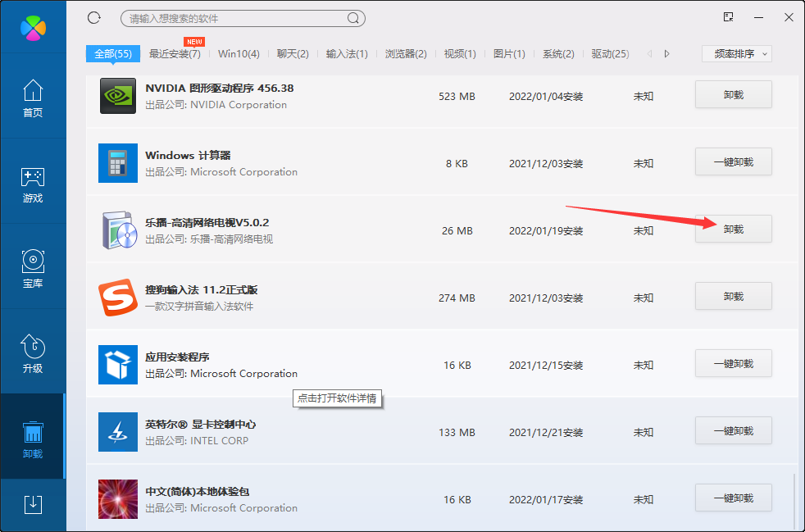The width and height of the screenshot is (805, 532).
Task: Click the title 中文(简体)本地体验包
Action: click(197, 492)
